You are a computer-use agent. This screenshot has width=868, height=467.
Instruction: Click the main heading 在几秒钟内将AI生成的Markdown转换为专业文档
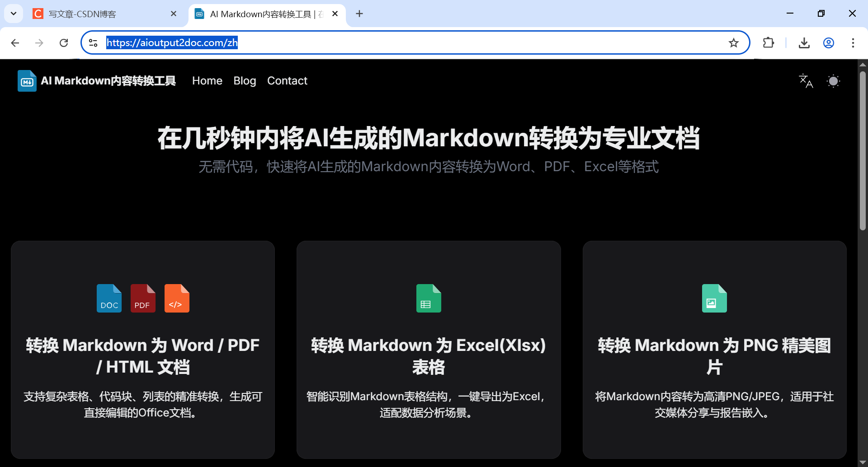click(x=429, y=138)
